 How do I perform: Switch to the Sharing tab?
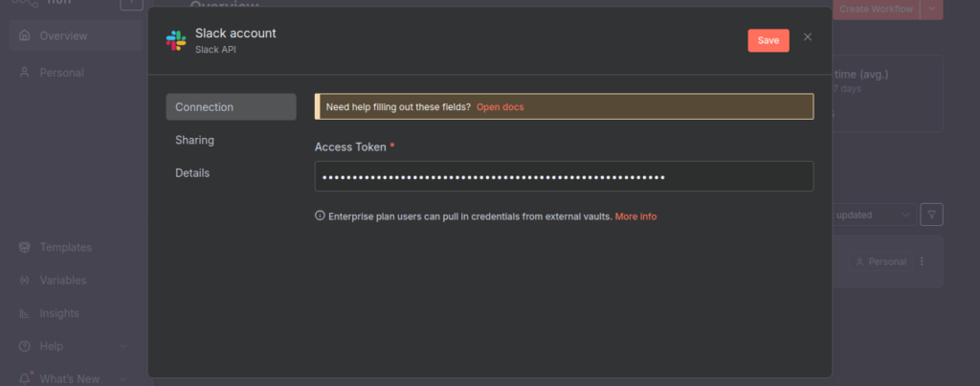[x=194, y=140]
